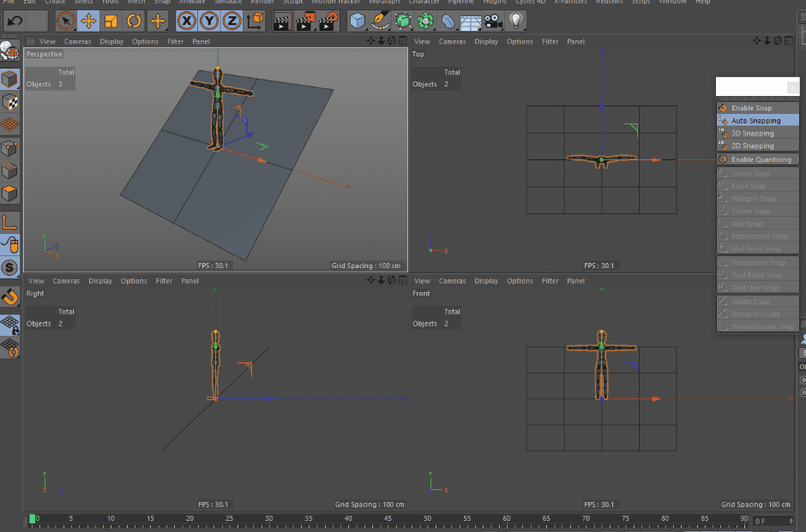Viewport: 806px width, 532px height.
Task: Switch to Points mode
Action: 9,148
